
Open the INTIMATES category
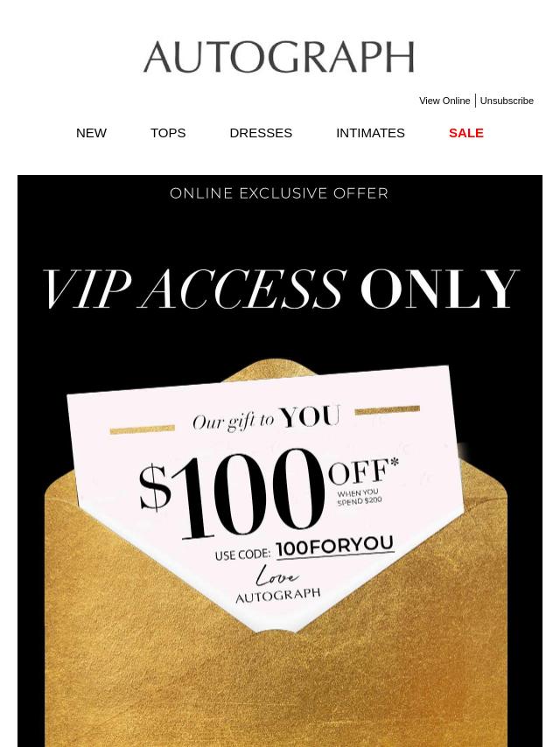[x=370, y=133]
